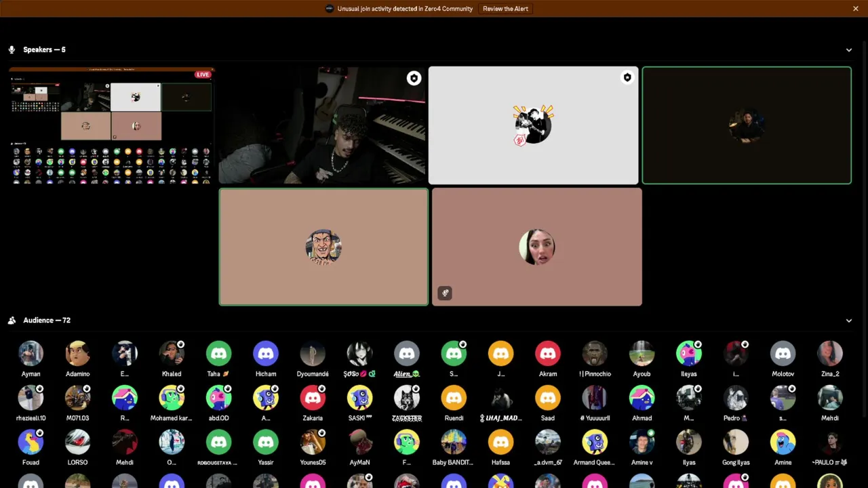This screenshot has height=488, width=868.
Task: Dismiss the unusual join activity banner
Action: 856,9
